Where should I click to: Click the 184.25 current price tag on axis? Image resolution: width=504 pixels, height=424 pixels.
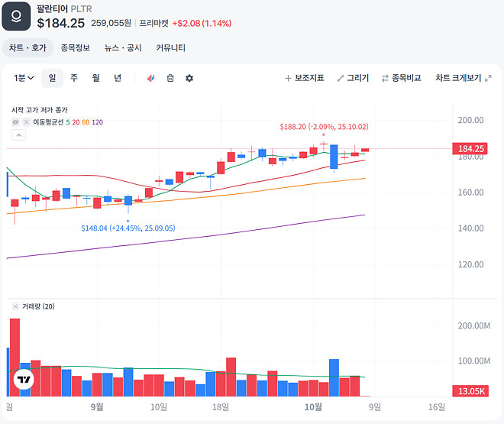coord(470,148)
